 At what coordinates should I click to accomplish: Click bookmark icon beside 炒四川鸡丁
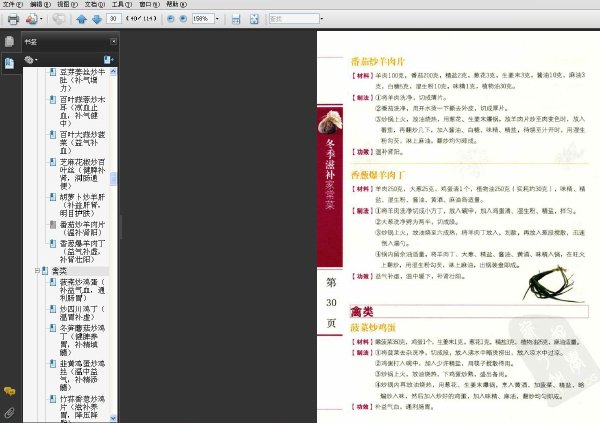pos(53,309)
